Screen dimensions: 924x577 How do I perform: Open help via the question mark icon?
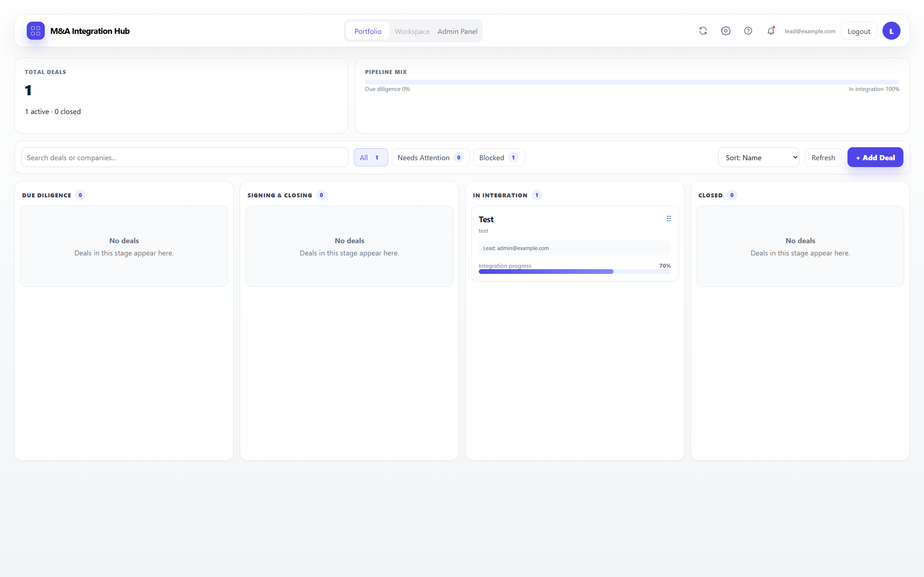[x=748, y=31]
